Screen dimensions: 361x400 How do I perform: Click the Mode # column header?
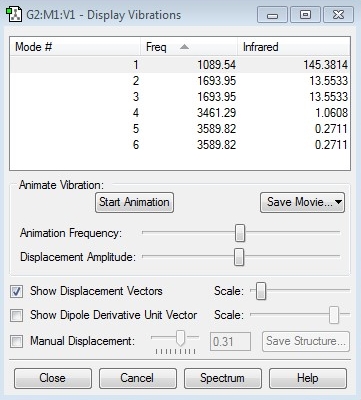[x=75, y=47]
